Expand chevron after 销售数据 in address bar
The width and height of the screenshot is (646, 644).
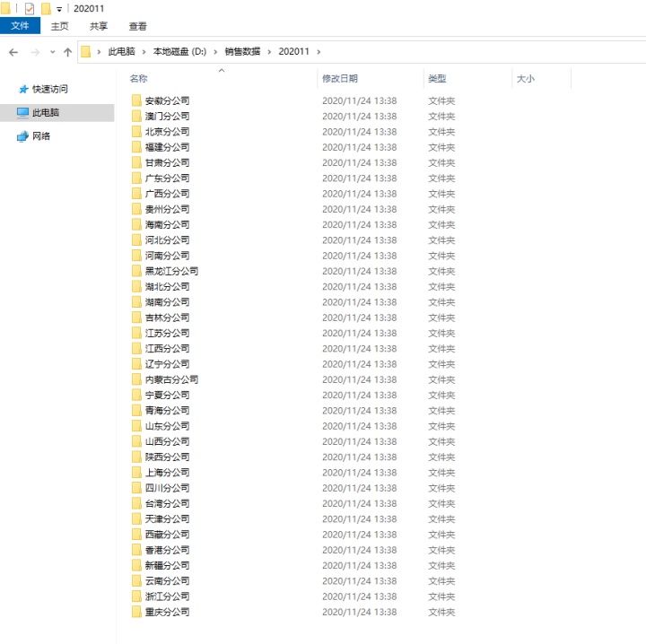pyautogui.click(x=269, y=52)
